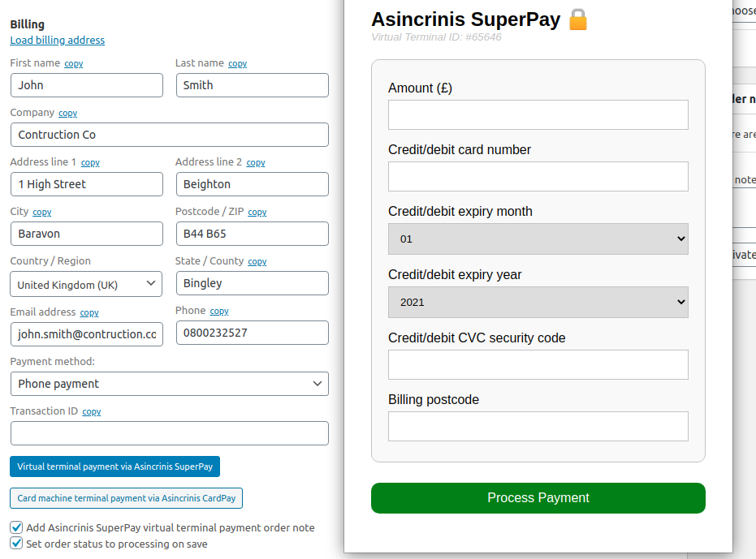Click the Billing postcode input field

tap(538, 427)
